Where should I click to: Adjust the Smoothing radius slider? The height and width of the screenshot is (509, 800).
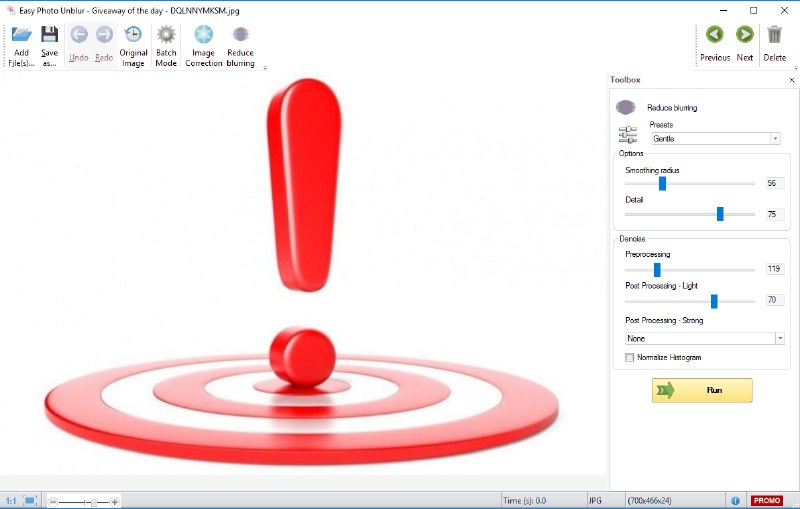click(x=662, y=184)
